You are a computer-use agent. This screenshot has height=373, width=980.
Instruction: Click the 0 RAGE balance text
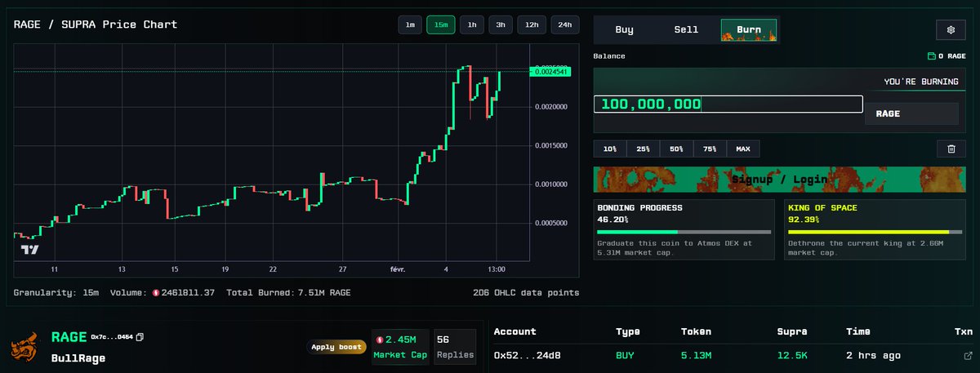(x=952, y=56)
